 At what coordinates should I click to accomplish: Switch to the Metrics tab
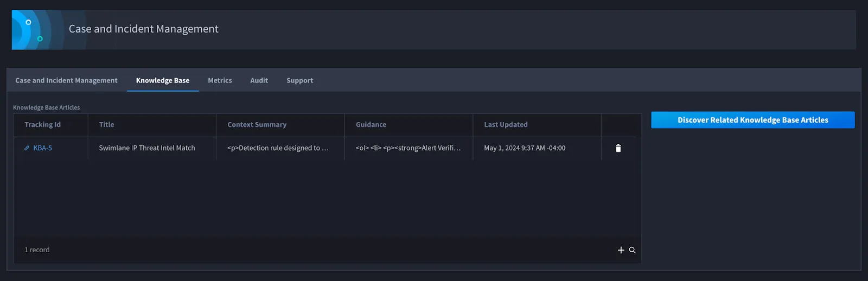(220, 80)
